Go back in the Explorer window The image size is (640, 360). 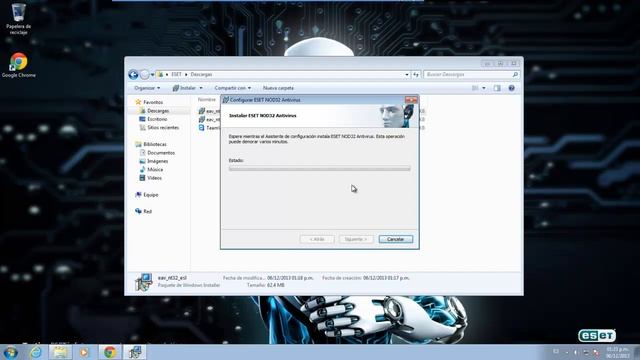pyautogui.click(x=133, y=74)
